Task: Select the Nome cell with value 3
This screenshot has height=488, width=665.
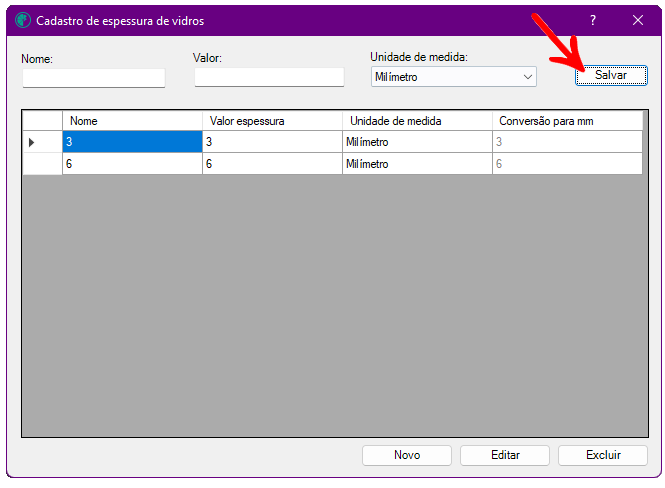Action: 132,142
